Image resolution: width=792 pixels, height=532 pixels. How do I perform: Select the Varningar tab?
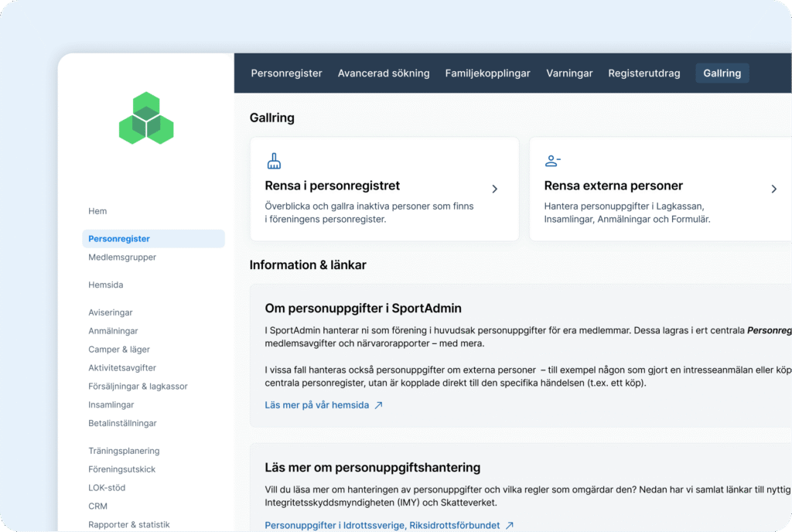pyautogui.click(x=569, y=73)
